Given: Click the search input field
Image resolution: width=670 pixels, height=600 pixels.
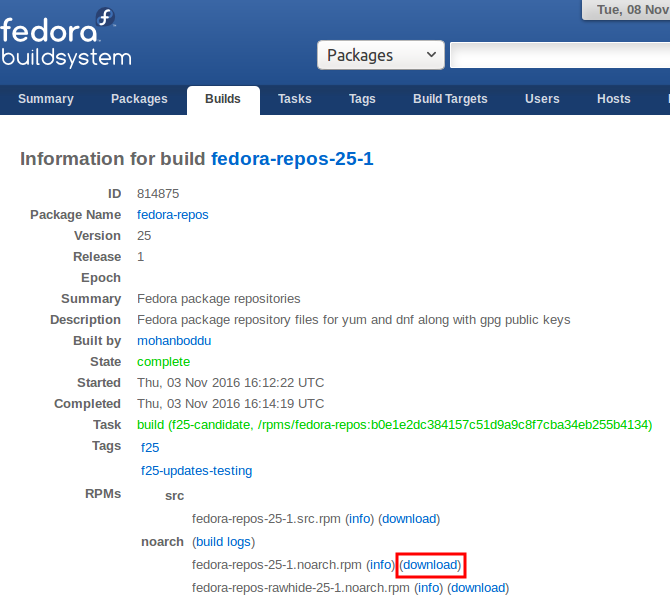Looking at the screenshot, I should tap(560, 55).
